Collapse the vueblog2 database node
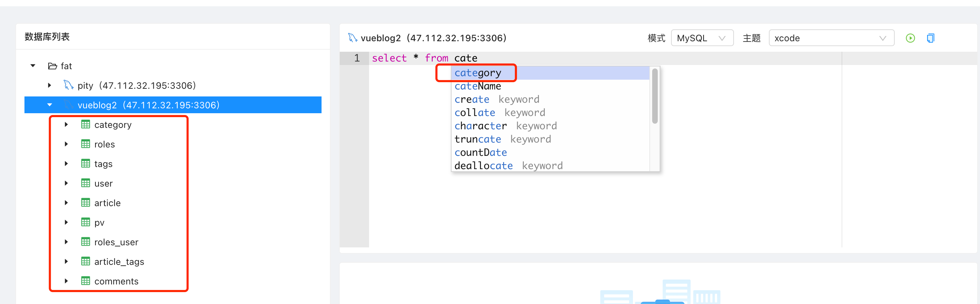Viewport: 980px width, 304px height. coord(50,104)
